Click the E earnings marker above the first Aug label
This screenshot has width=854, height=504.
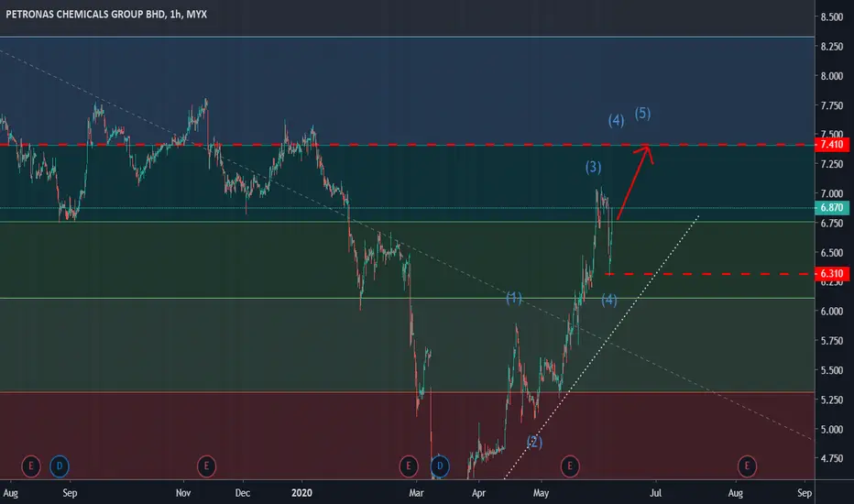31,466
